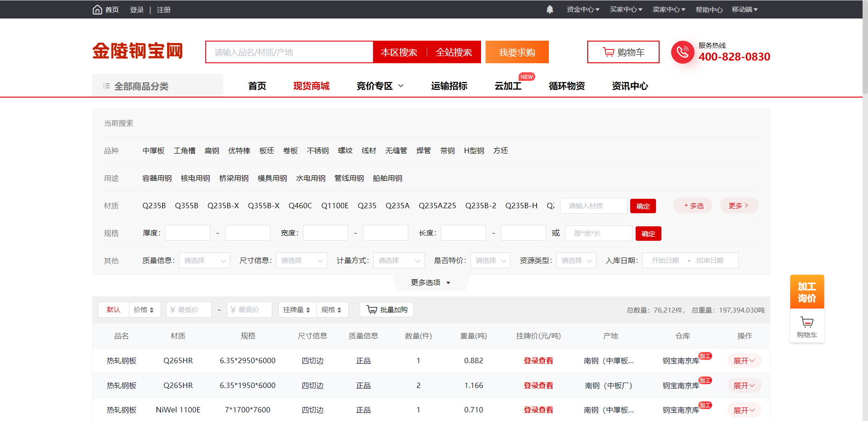The height and width of the screenshot is (421, 868).
Task: Select material Q235B
Action: [154, 206]
